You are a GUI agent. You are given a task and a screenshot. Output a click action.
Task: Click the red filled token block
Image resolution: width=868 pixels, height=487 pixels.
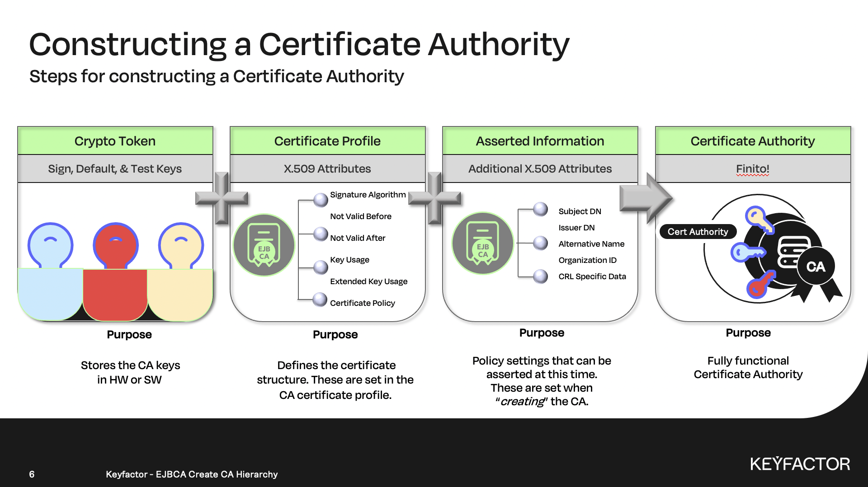pyautogui.click(x=115, y=294)
